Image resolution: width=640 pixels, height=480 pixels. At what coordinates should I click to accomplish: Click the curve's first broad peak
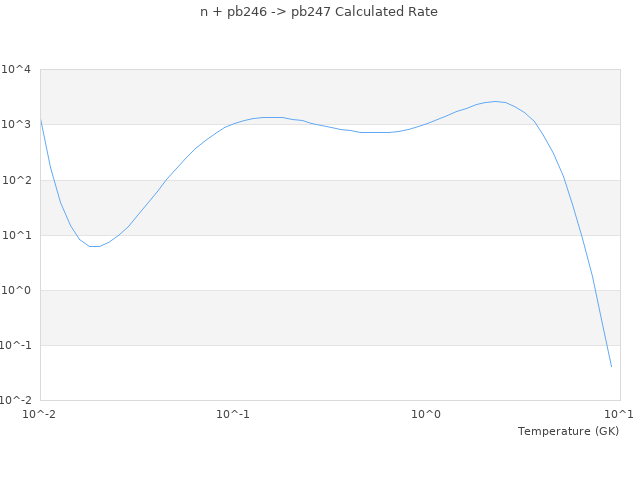pyautogui.click(x=268, y=117)
